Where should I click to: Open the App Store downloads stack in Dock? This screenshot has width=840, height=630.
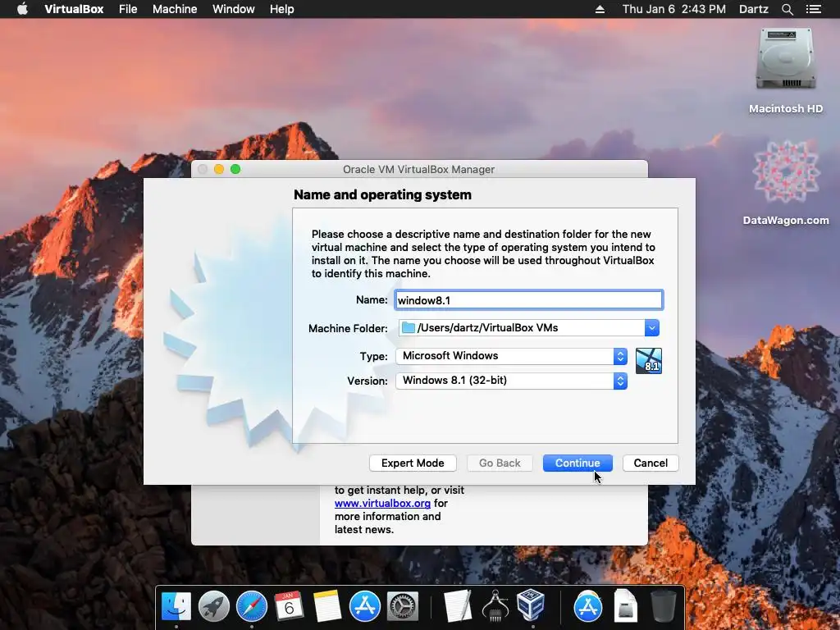[x=587, y=606]
